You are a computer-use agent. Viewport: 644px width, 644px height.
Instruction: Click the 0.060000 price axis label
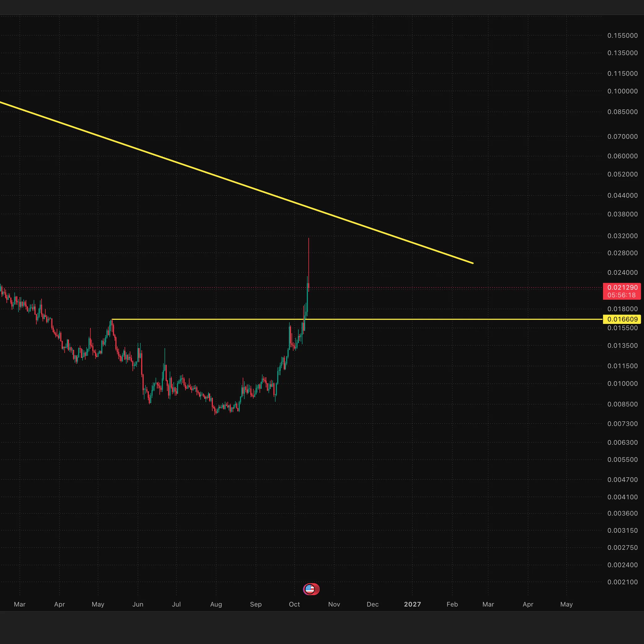[x=622, y=156]
